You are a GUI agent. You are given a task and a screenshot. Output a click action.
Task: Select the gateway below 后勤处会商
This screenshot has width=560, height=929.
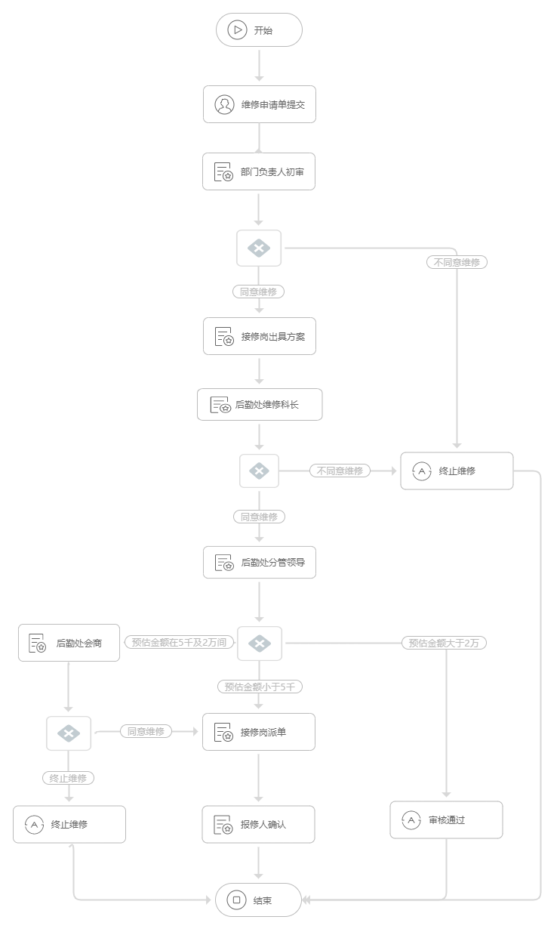69,733
